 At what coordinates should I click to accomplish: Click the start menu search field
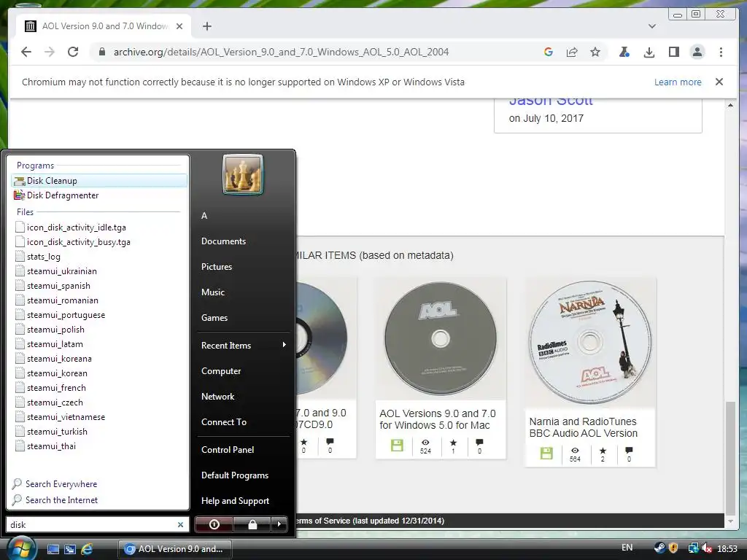pyautogui.click(x=90, y=525)
